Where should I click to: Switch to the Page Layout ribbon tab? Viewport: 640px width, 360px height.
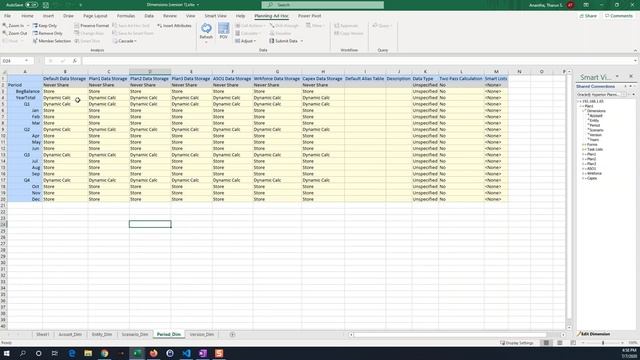(x=95, y=16)
